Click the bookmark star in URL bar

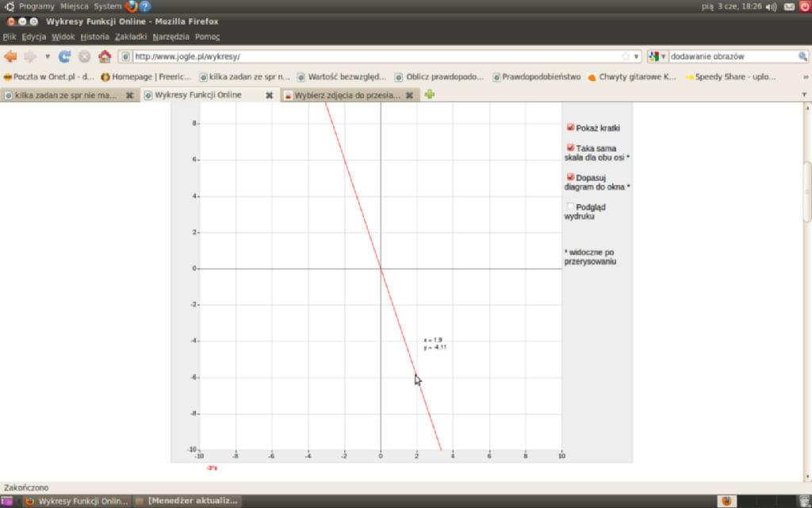coord(626,56)
